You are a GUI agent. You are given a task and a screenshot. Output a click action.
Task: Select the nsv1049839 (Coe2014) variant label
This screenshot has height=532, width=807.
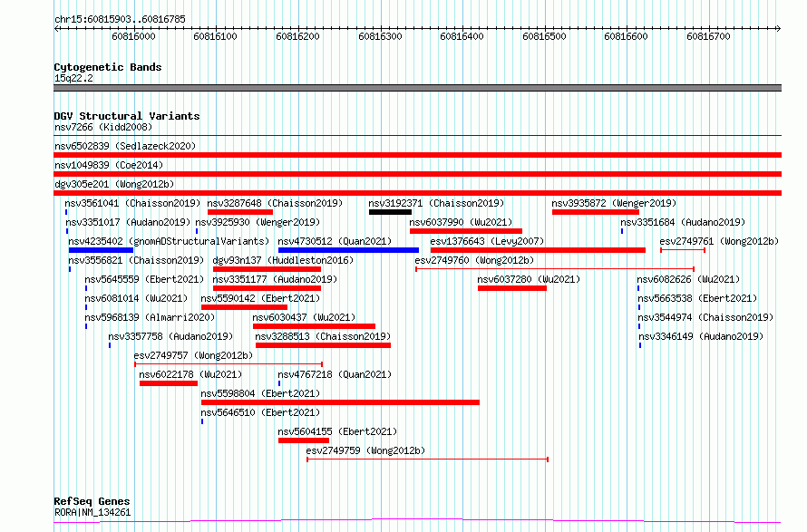pos(109,165)
